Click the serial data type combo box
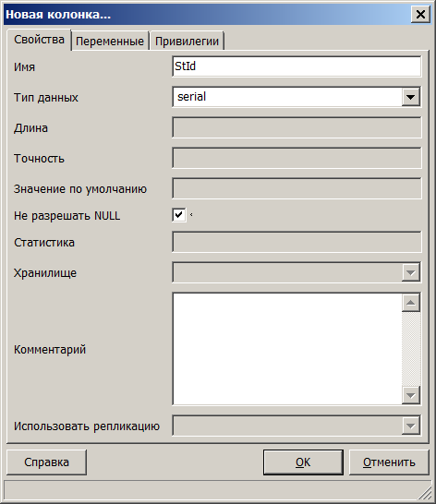This screenshot has width=436, height=504. [x=297, y=97]
